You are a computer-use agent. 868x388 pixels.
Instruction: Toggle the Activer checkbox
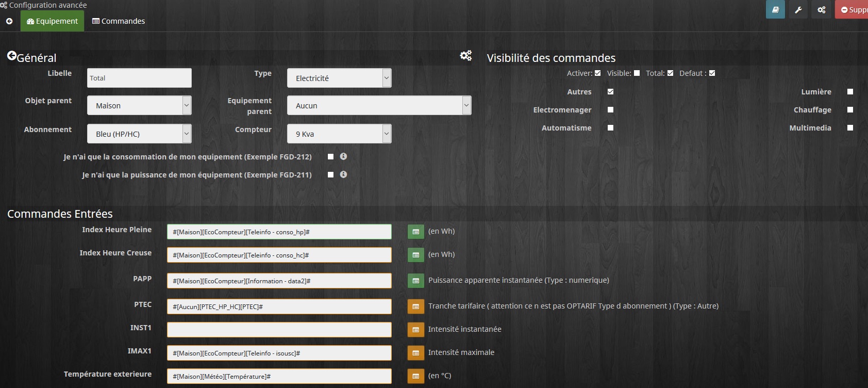[x=598, y=73]
